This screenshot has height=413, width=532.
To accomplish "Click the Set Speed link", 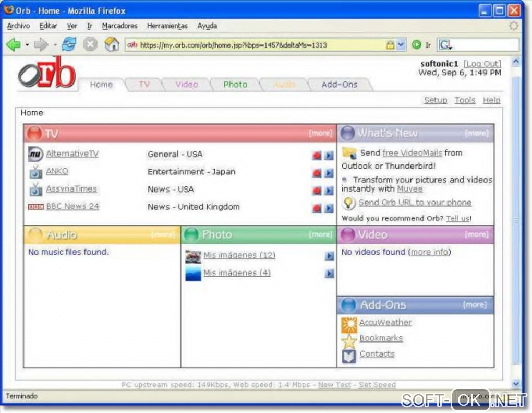I will (x=377, y=385).
